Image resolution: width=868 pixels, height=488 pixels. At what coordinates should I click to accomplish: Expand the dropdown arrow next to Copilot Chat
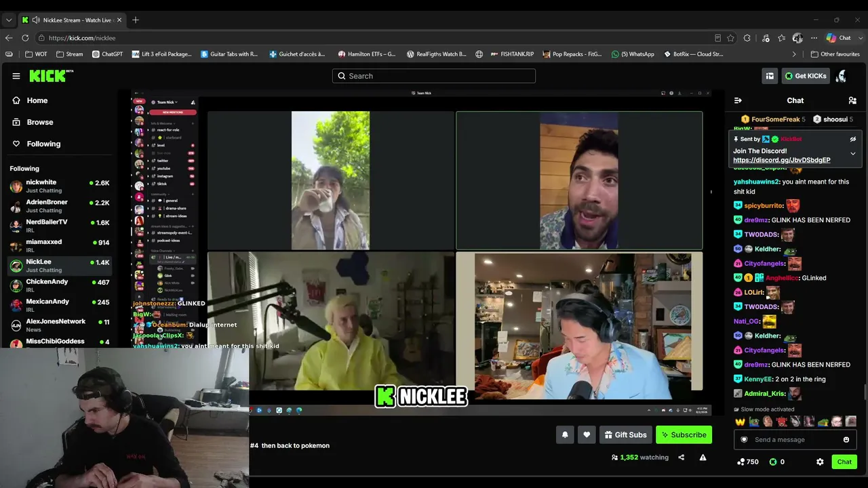point(859,38)
